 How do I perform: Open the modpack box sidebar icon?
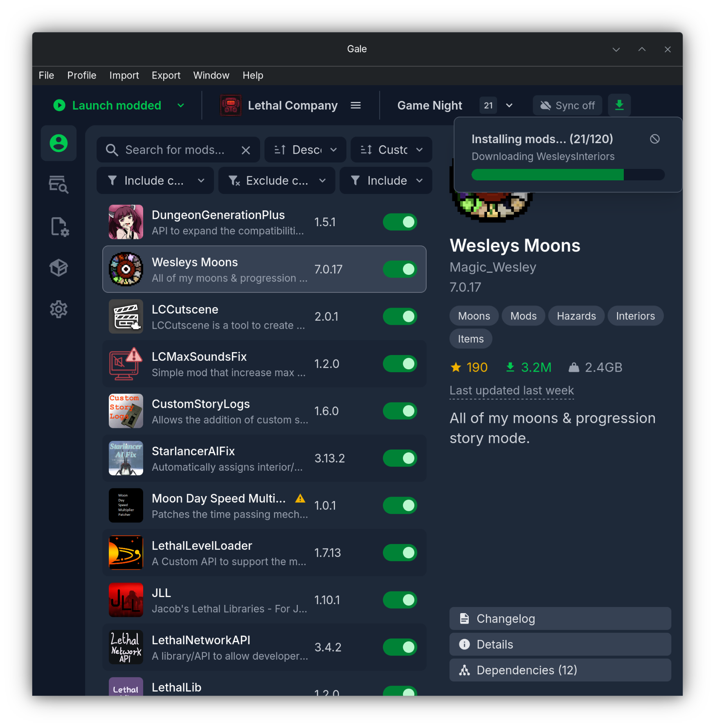coord(58,268)
